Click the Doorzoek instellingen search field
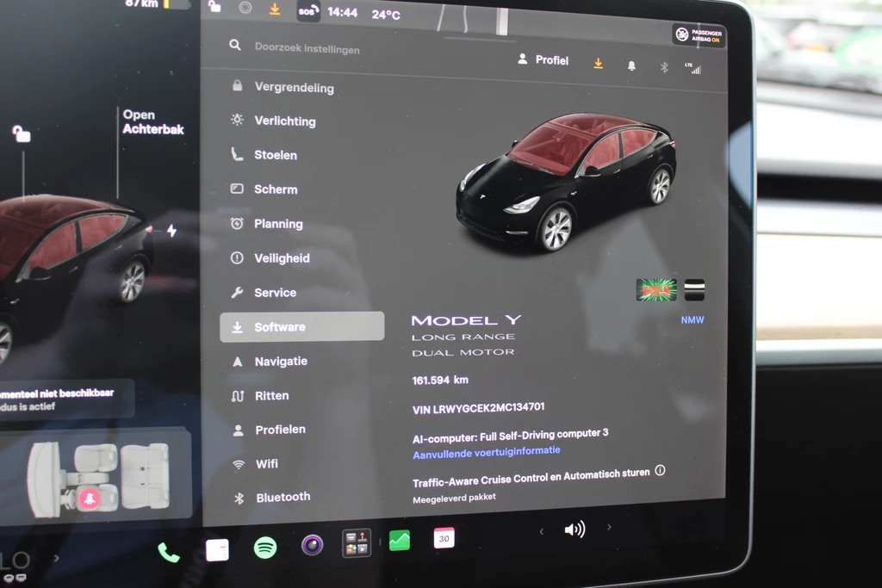 coord(307,48)
